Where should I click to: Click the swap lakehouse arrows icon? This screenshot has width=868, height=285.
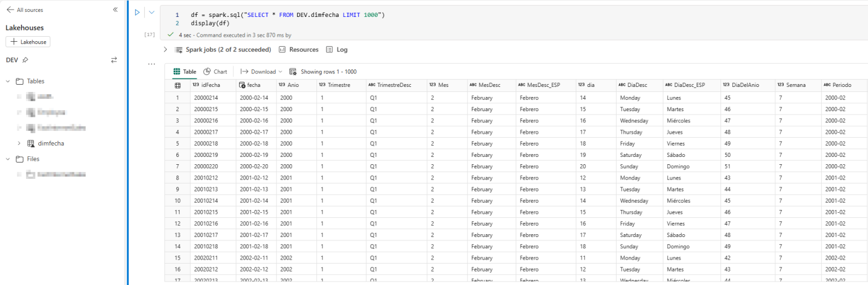tap(114, 60)
